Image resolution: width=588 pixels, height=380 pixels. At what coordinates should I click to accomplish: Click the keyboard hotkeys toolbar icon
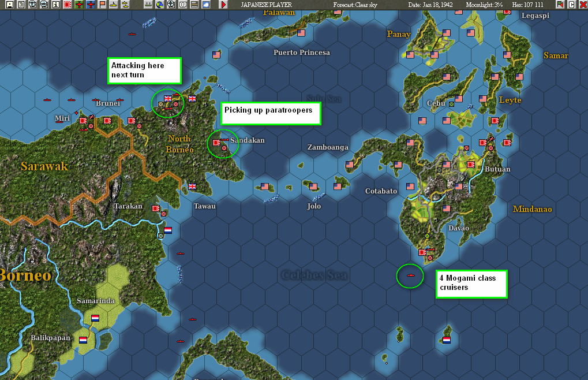tap(194, 5)
